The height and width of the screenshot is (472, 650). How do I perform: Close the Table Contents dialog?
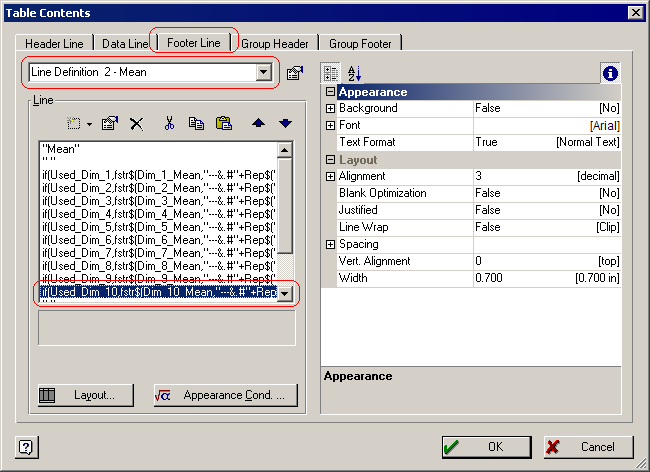click(x=635, y=12)
